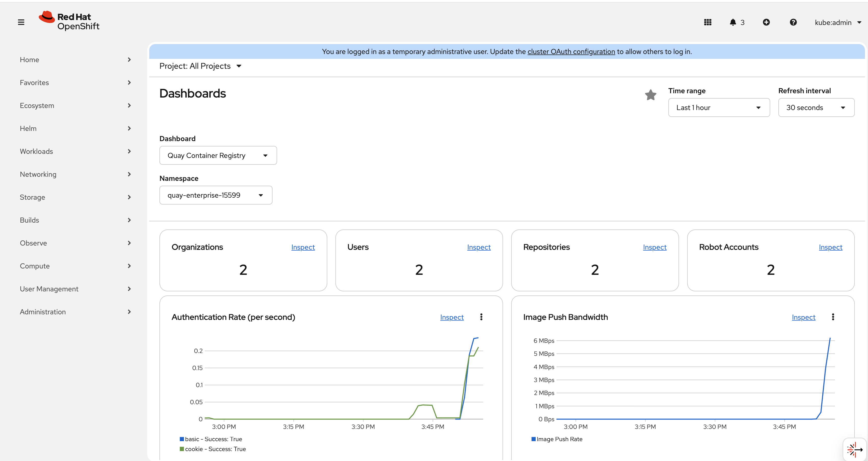Image resolution: width=868 pixels, height=461 pixels.
Task: Open Quay Container Registry dashboard dropdown
Action: (218, 155)
